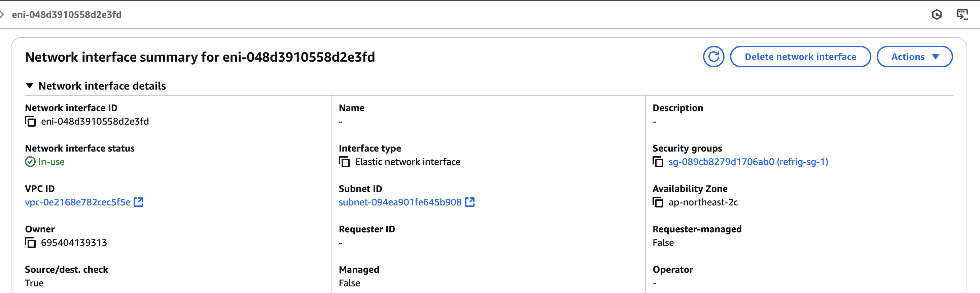Viewport: 980px width, 293px height.
Task: Open the CloudShell icon in top bar
Action: (x=962, y=14)
